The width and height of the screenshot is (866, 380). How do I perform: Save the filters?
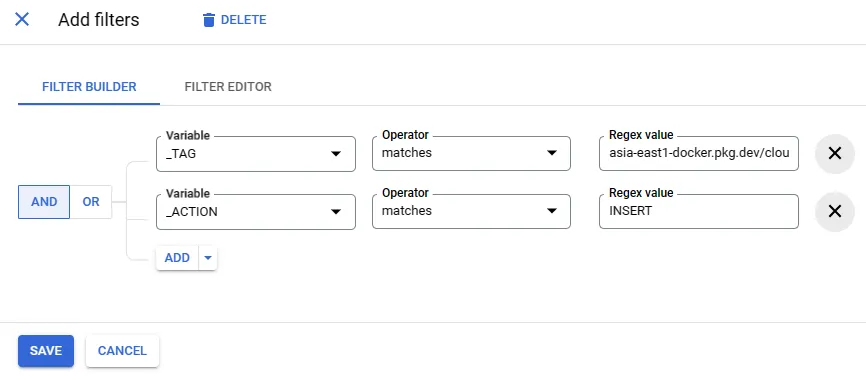point(46,351)
